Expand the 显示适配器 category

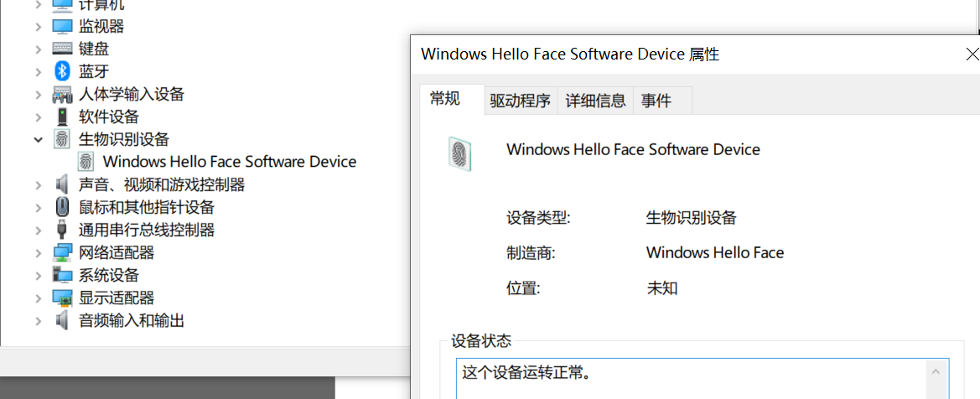39,298
